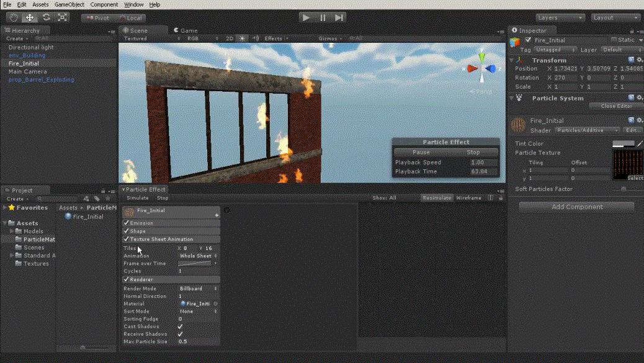The width and height of the screenshot is (644, 363).
Task: Click the scene orientation gizmo
Action: click(x=481, y=68)
